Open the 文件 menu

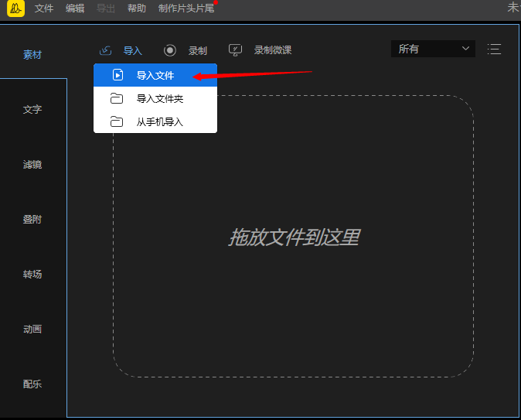44,9
